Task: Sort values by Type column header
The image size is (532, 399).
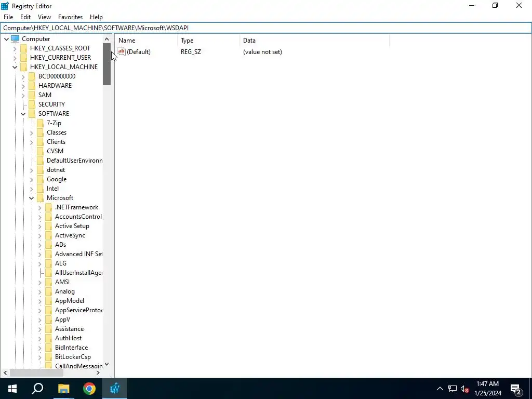Action: (208, 41)
